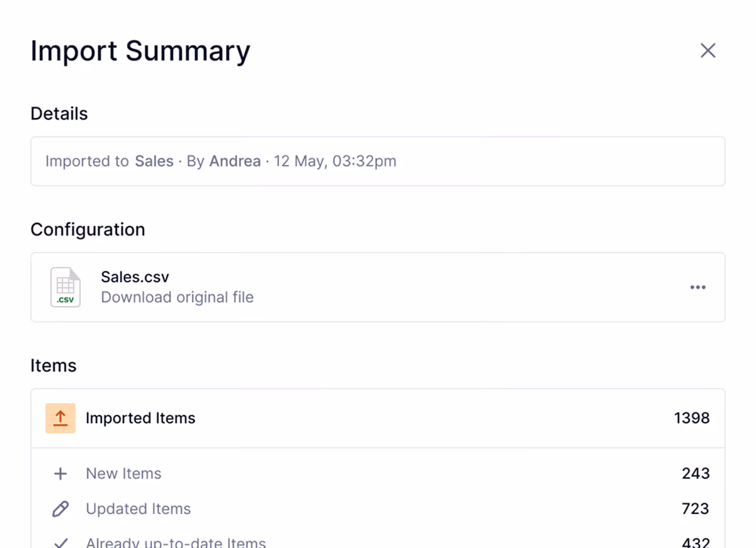Close the Import Summary dialog
This screenshot has height=548, width=756.
[x=708, y=51]
